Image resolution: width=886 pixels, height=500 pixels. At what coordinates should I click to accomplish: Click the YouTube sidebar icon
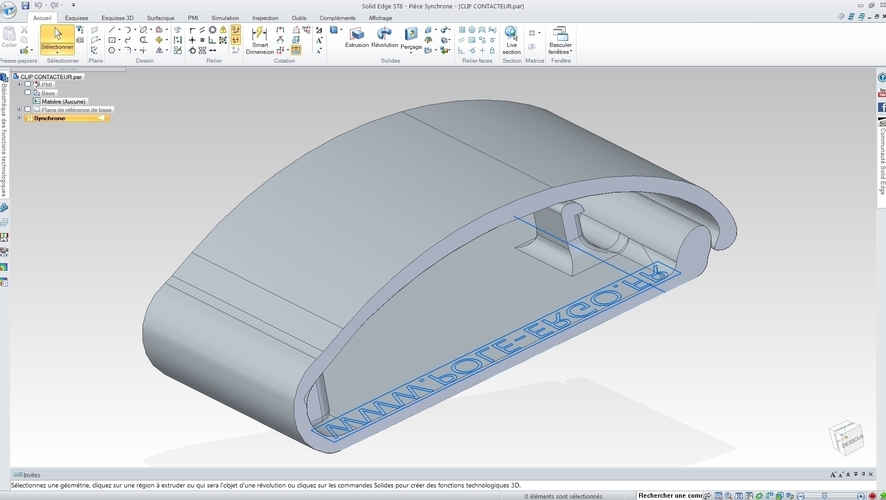tap(881, 92)
